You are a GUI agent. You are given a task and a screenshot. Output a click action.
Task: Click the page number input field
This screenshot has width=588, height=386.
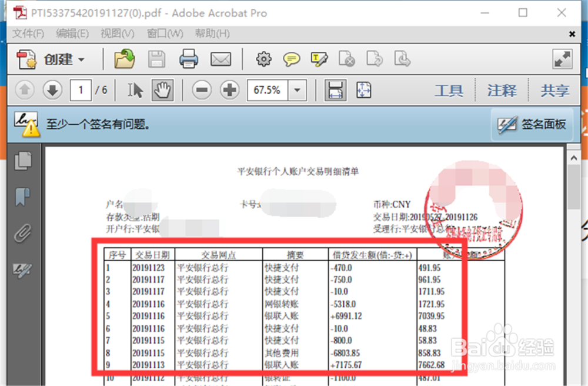point(81,90)
